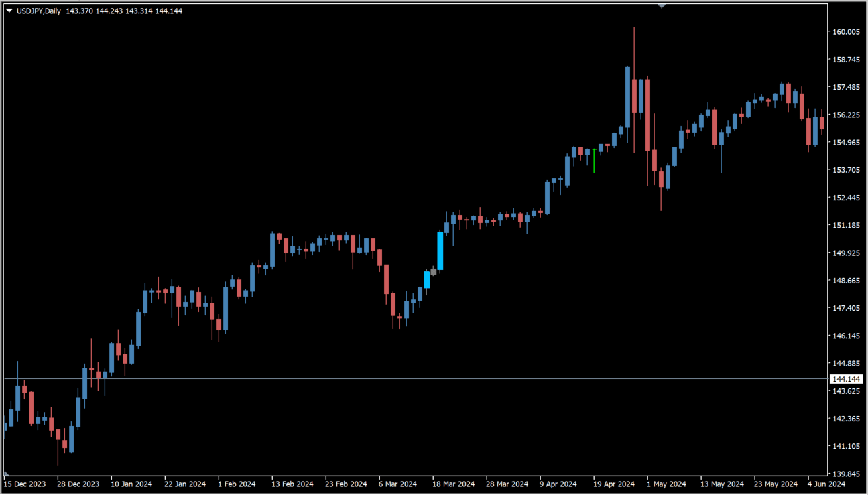Click the 160.005 price axis label
Screen dimensions: 868x495
846,32
